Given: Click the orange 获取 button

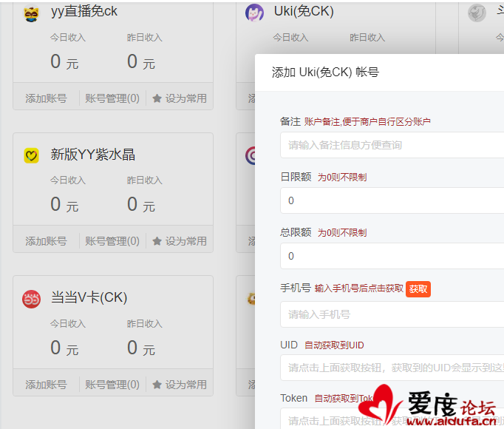Looking at the screenshot, I should (418, 289).
